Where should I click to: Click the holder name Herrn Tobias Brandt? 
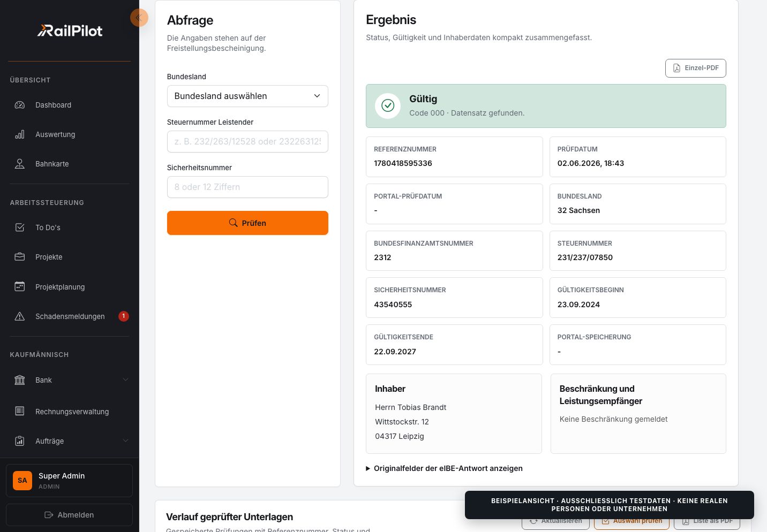[x=410, y=407]
